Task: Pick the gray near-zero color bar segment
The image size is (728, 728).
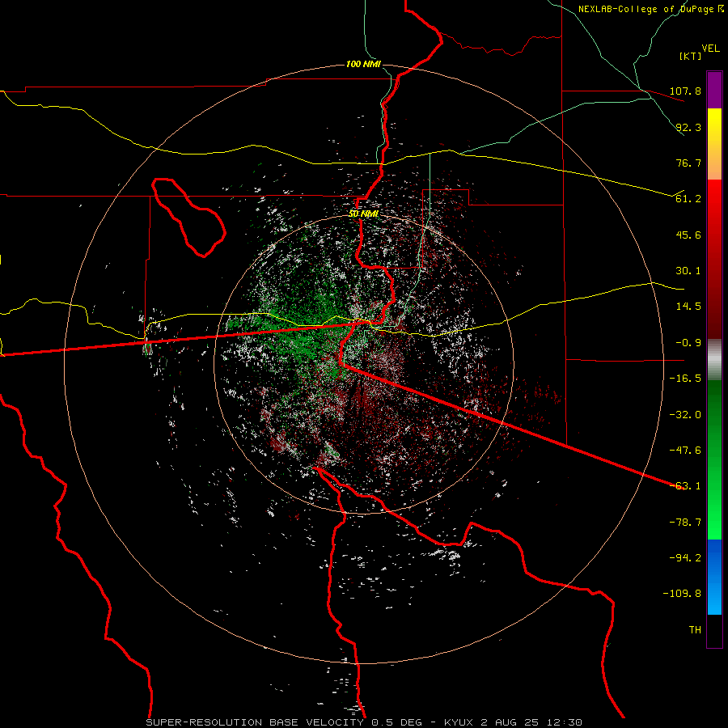Action: [x=714, y=360]
